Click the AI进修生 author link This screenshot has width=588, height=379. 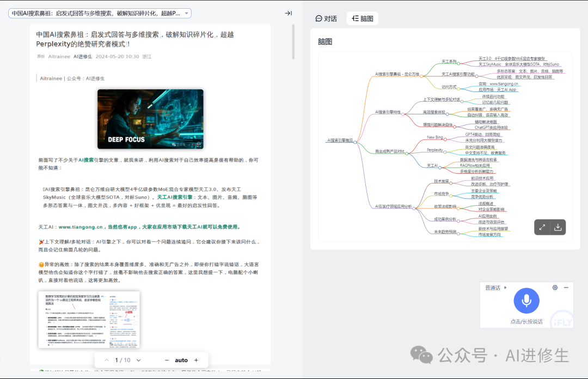click(x=83, y=56)
